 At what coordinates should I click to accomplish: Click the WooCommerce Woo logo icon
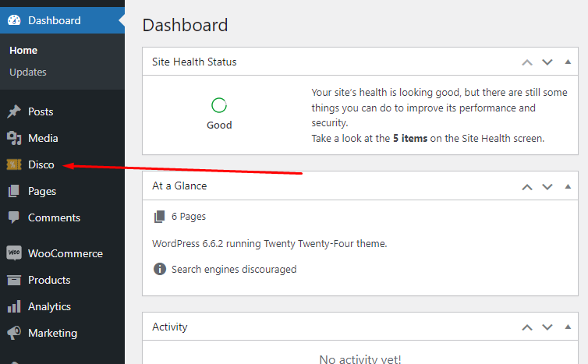[x=14, y=253]
